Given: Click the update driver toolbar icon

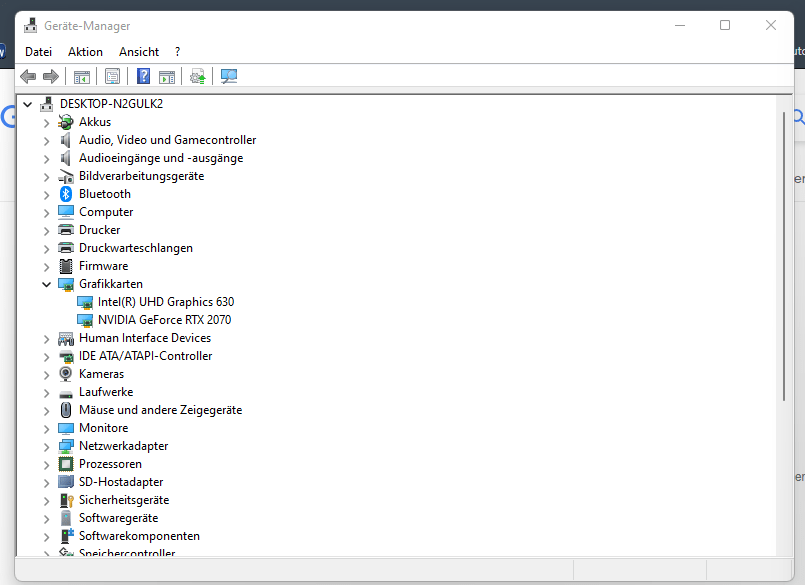Looking at the screenshot, I should [x=198, y=77].
